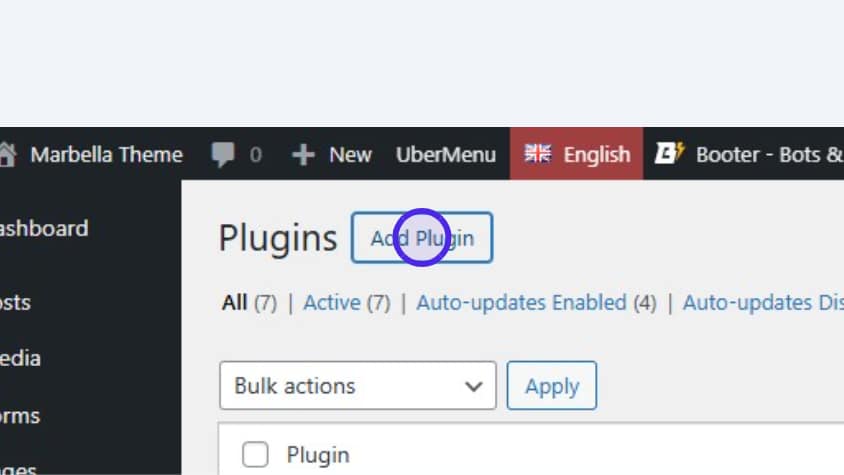Click the UK flag language icon
The height and width of the screenshot is (475, 844).
(538, 154)
